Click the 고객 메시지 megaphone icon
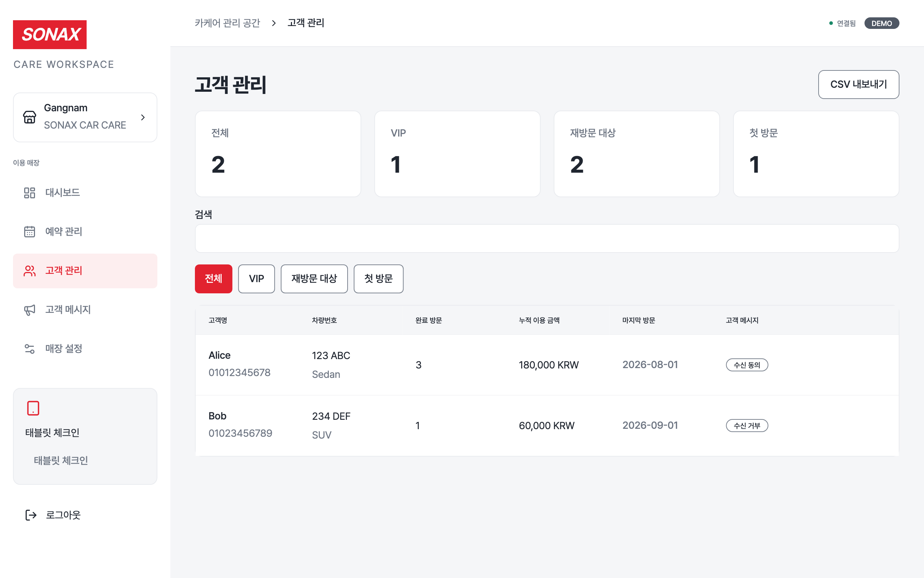 (29, 310)
